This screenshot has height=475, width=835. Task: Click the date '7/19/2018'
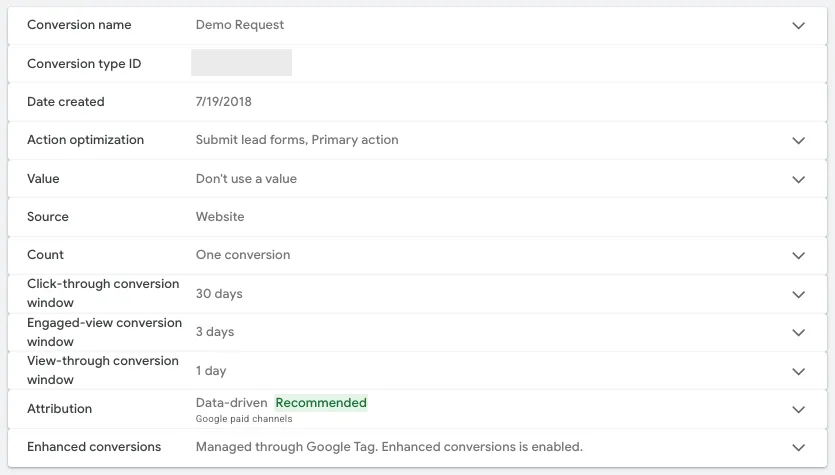tap(224, 102)
